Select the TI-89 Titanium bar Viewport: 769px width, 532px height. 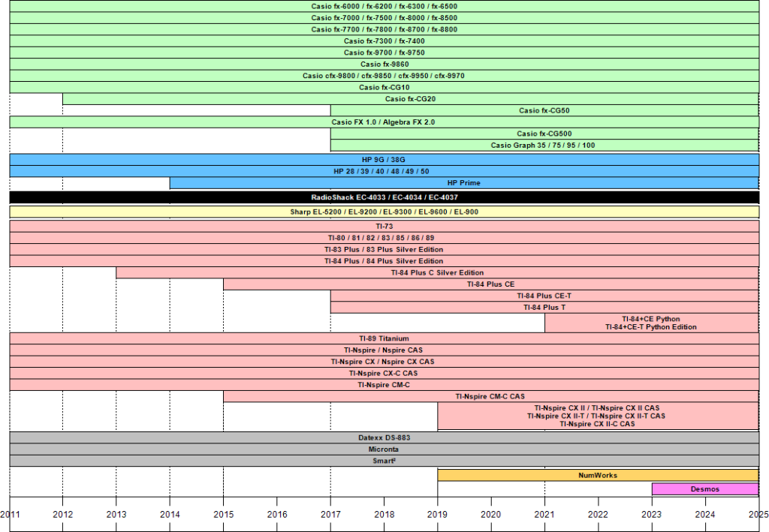coord(384,338)
